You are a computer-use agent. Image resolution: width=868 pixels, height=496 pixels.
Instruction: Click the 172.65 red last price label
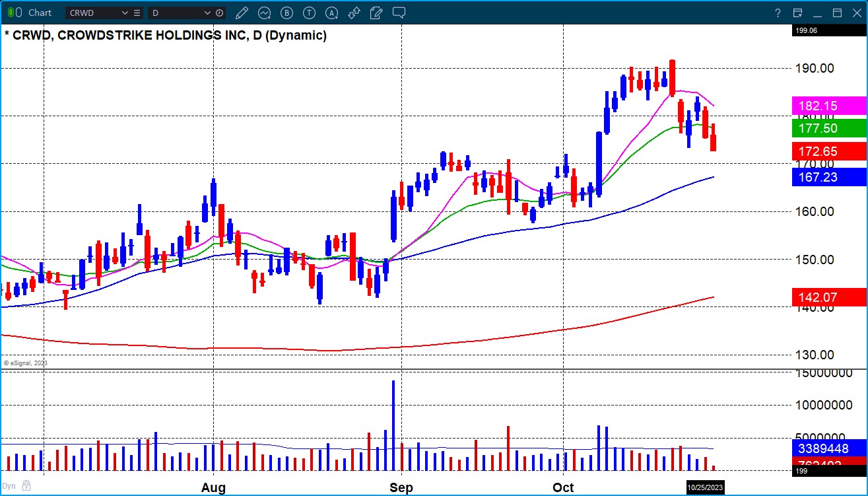click(x=829, y=151)
